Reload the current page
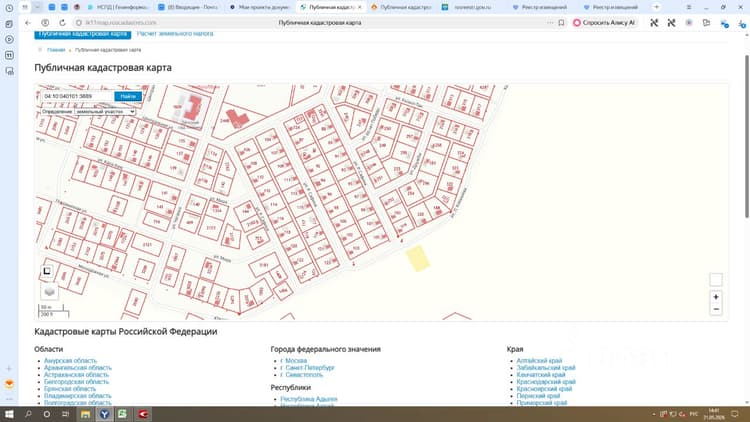 pyautogui.click(x=62, y=22)
